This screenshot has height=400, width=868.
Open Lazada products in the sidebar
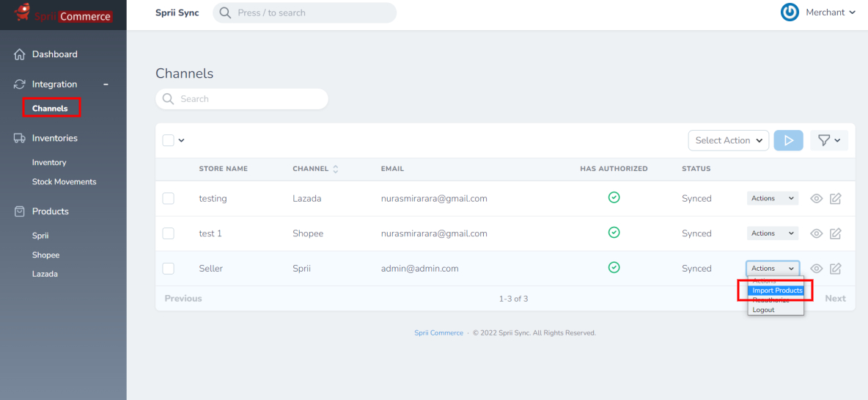pos(45,274)
